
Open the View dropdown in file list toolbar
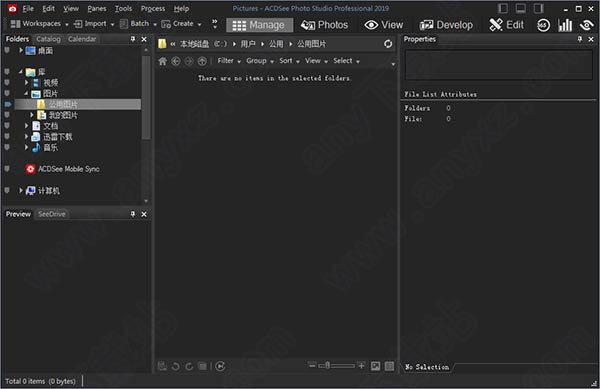click(316, 61)
